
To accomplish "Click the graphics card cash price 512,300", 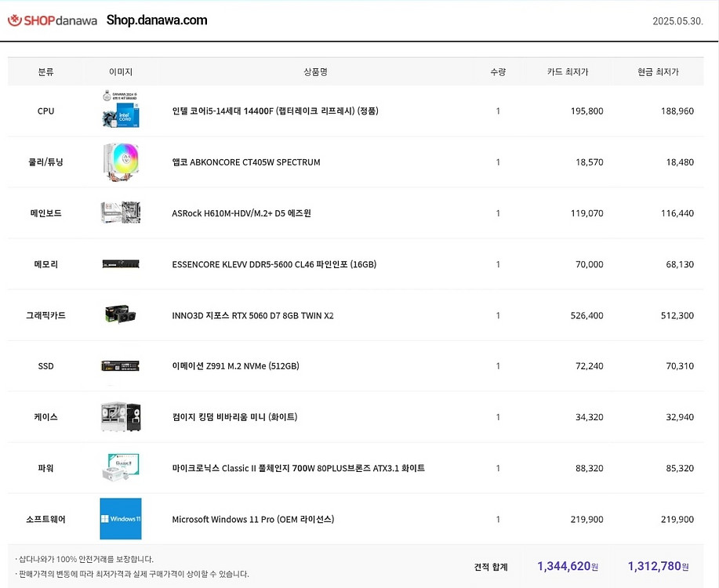I will click(x=677, y=315).
